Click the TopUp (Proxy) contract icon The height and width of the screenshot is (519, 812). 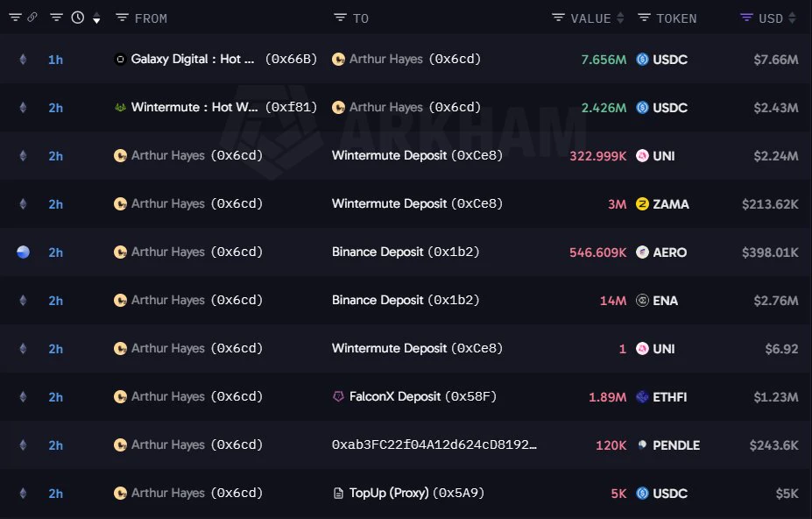(338, 493)
